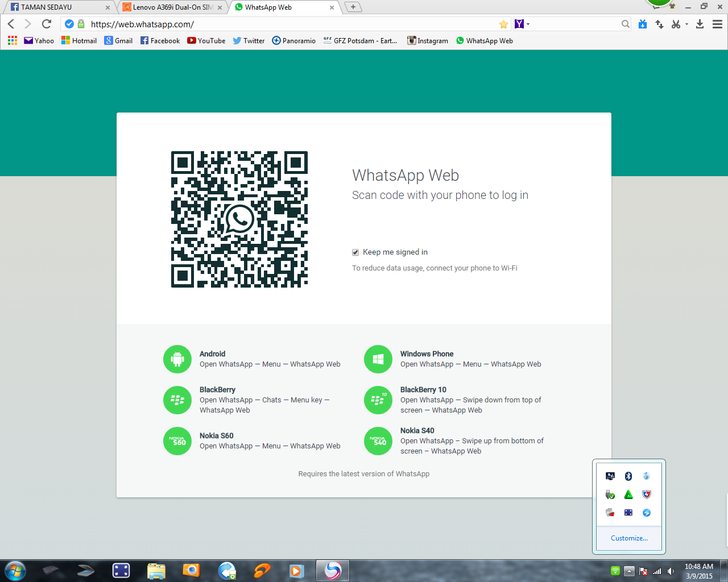Click the up-down arrows toolbar icon
The height and width of the screenshot is (582, 728).
(x=659, y=24)
